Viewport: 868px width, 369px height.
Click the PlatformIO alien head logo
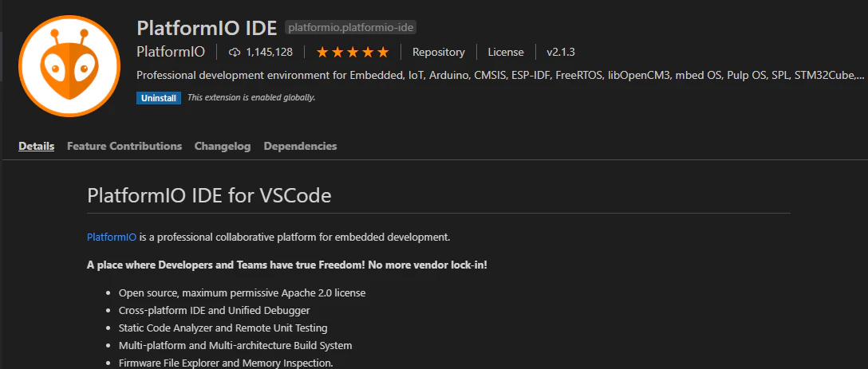pos(69,65)
